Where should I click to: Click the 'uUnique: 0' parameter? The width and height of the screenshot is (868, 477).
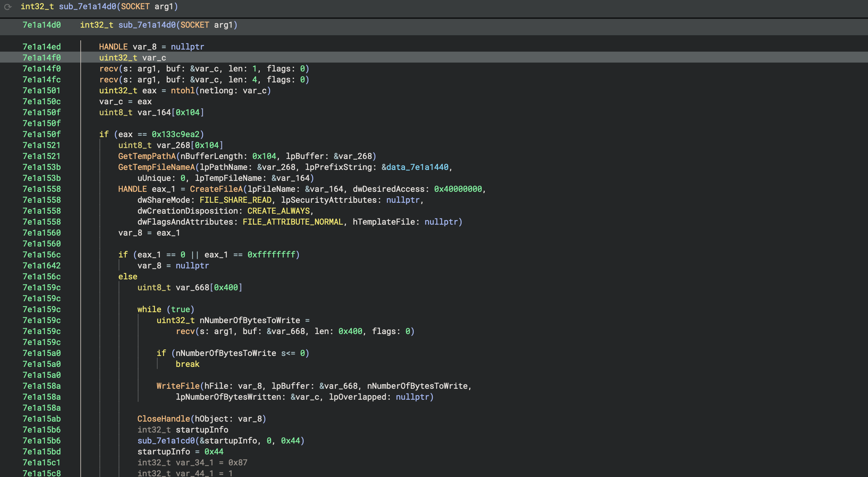click(161, 178)
